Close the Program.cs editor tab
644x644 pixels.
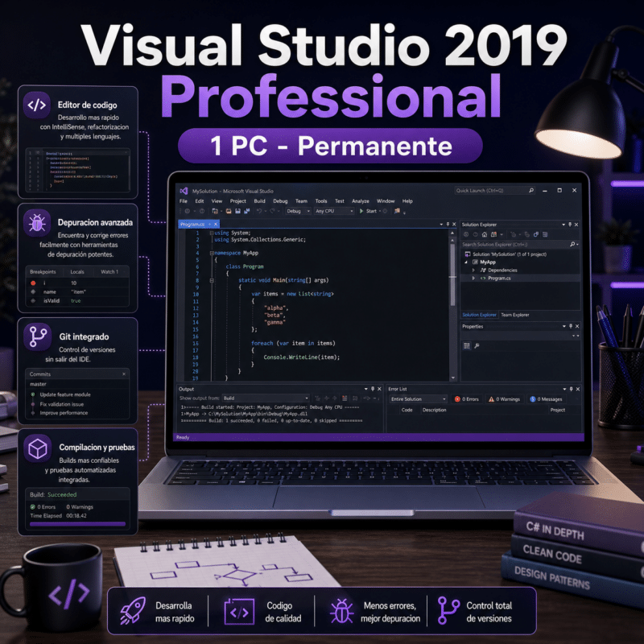coord(216,224)
